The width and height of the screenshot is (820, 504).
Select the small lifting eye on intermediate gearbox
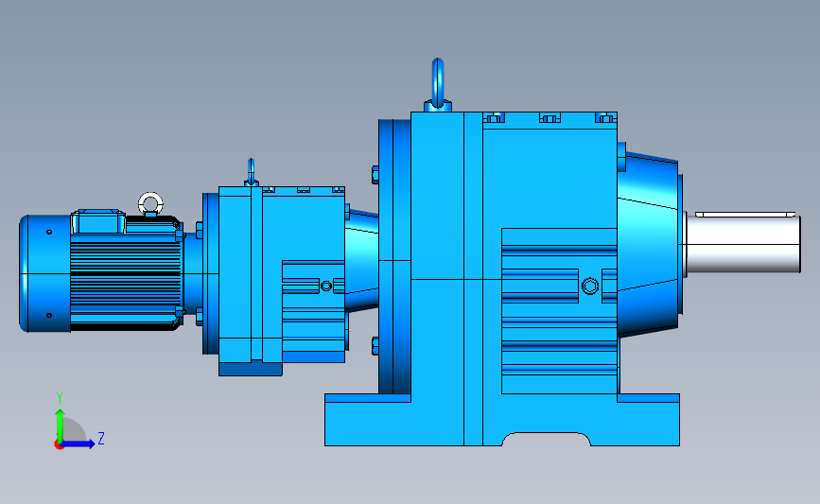[251, 172]
